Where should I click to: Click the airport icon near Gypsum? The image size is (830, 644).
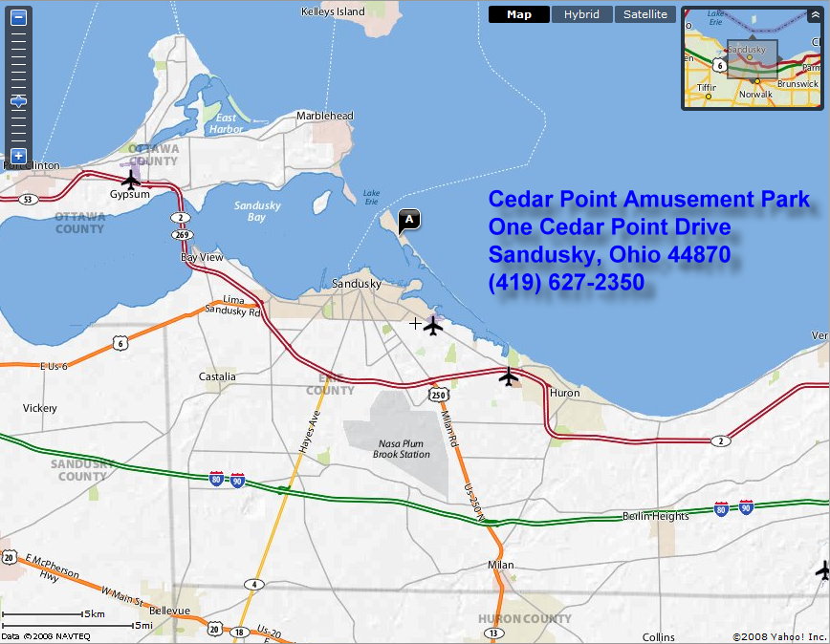pos(131,178)
